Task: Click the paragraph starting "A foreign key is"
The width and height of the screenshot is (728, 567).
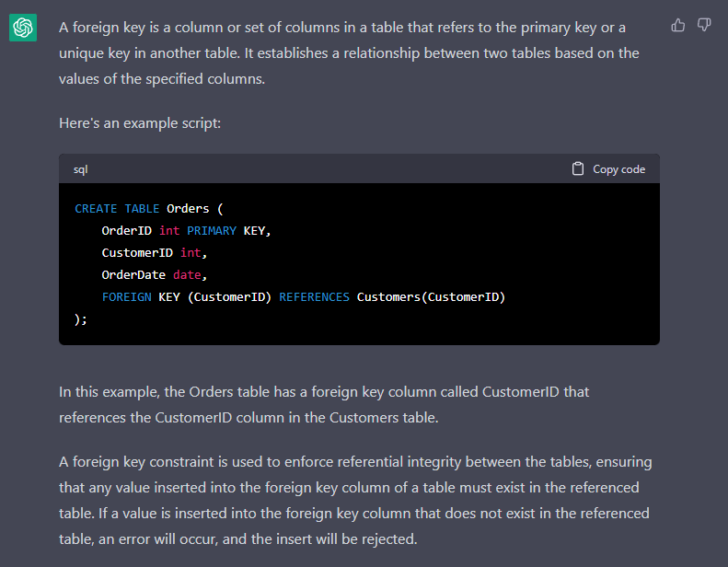Action: coord(350,53)
